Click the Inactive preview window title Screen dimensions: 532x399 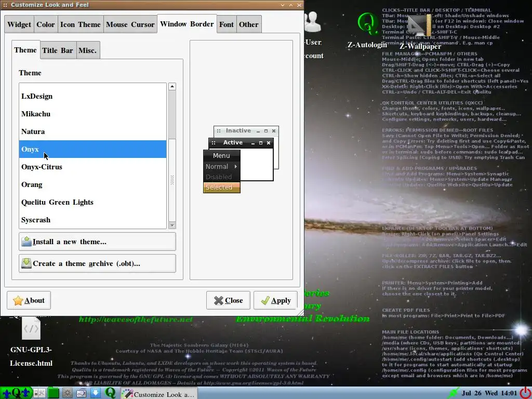(x=238, y=130)
